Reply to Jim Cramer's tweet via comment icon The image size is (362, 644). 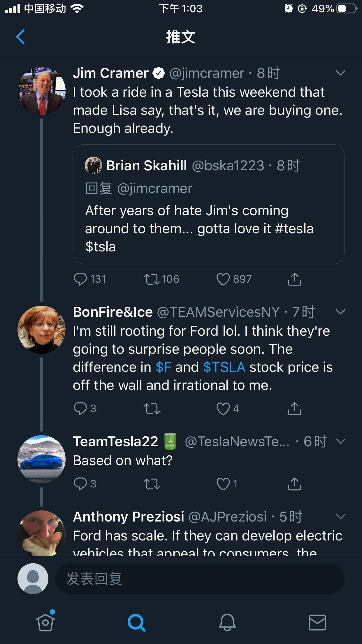(x=80, y=279)
